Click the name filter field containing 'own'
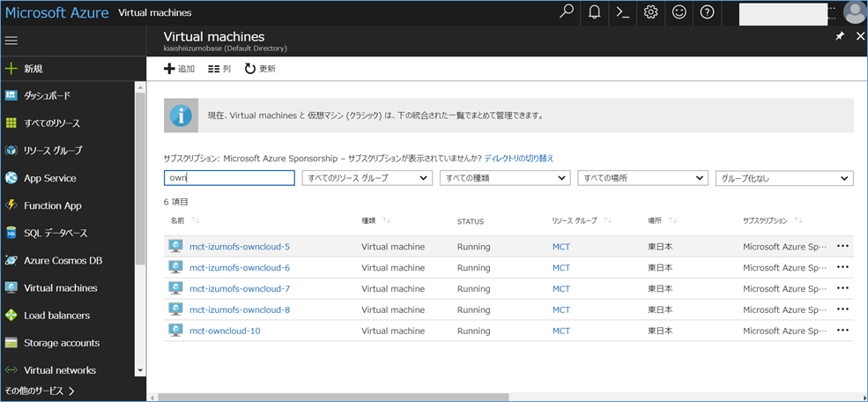This screenshot has width=868, height=402. [x=229, y=178]
